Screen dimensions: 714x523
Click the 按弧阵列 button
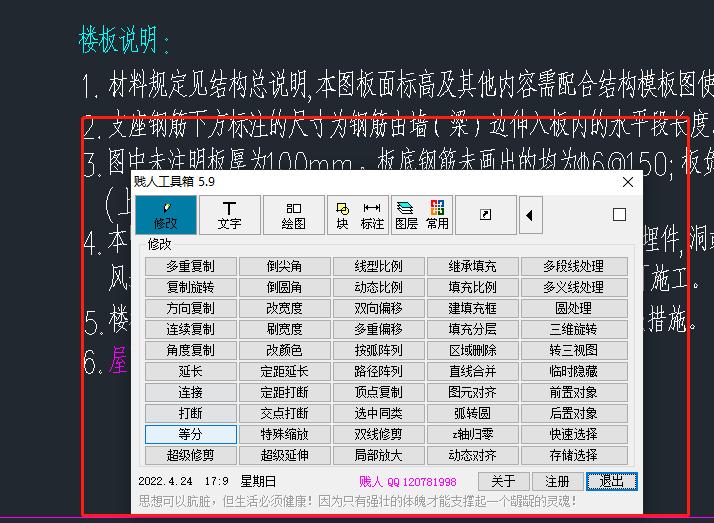coord(379,350)
